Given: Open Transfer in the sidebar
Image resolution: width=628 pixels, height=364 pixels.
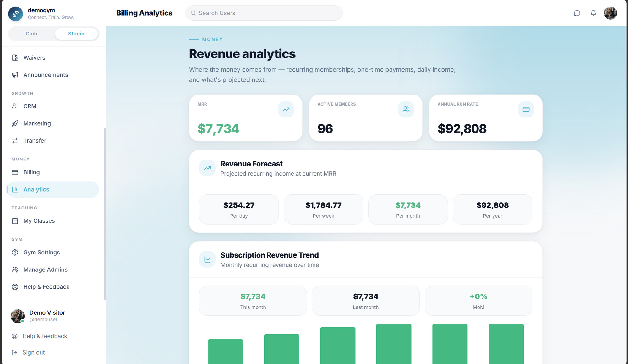Looking at the screenshot, I should tap(53, 141).
